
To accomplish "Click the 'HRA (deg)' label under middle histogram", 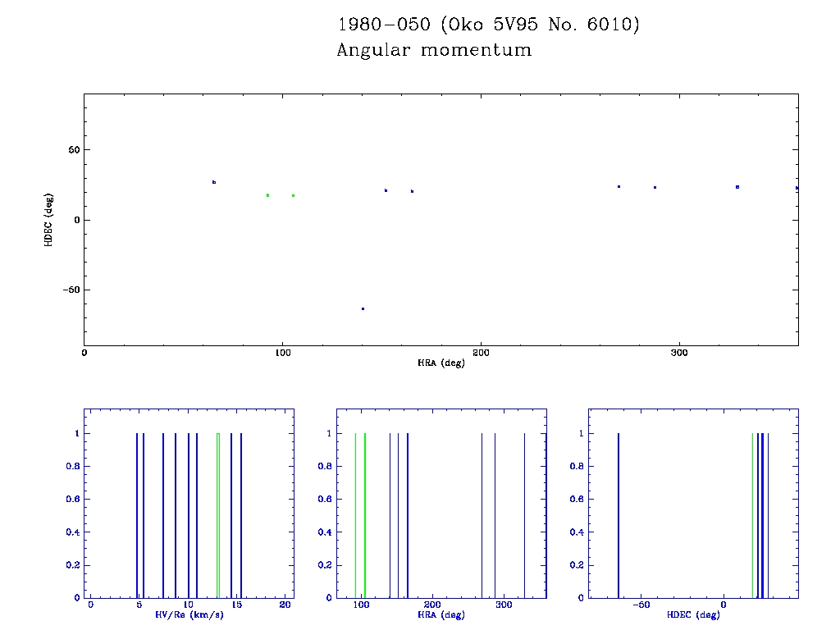I will (x=441, y=614).
